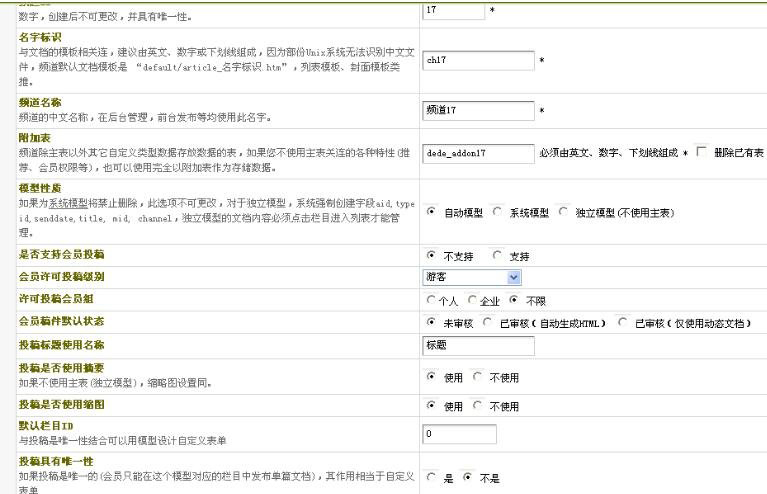Viewport: 767px width, 494px height.
Task: Click the 频道名称 field containing 频道17
Action: click(479, 108)
